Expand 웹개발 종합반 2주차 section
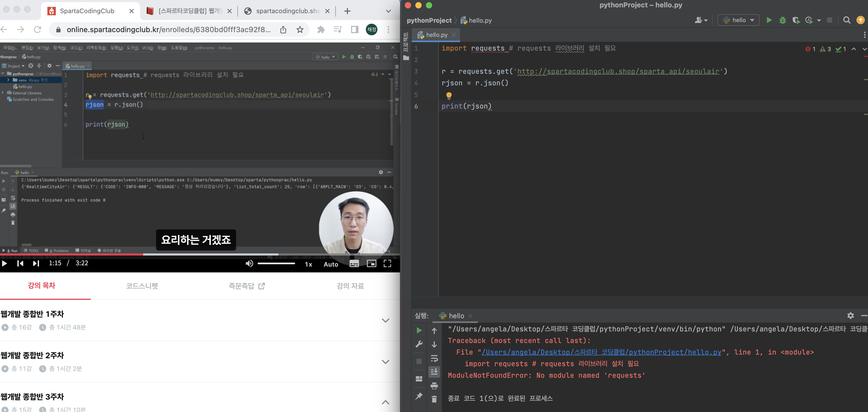Viewport: 868px width, 412px height. pos(386,362)
